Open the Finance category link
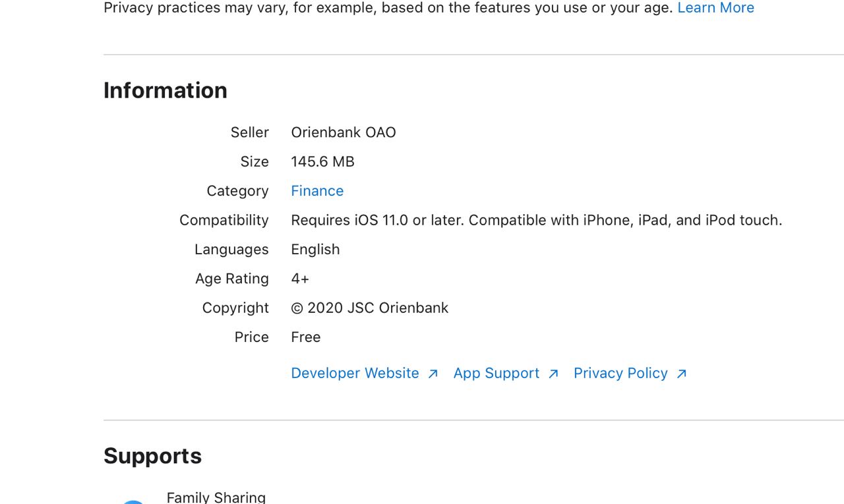 pos(317,191)
